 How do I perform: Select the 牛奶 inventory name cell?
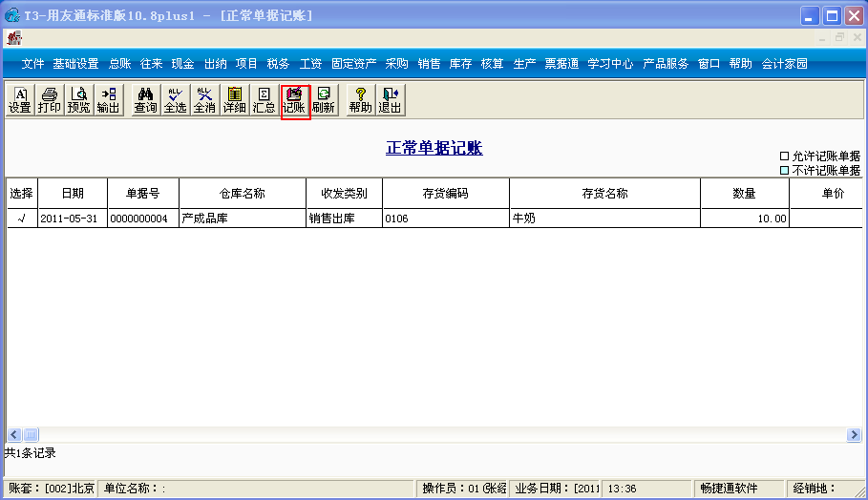tap(605, 219)
